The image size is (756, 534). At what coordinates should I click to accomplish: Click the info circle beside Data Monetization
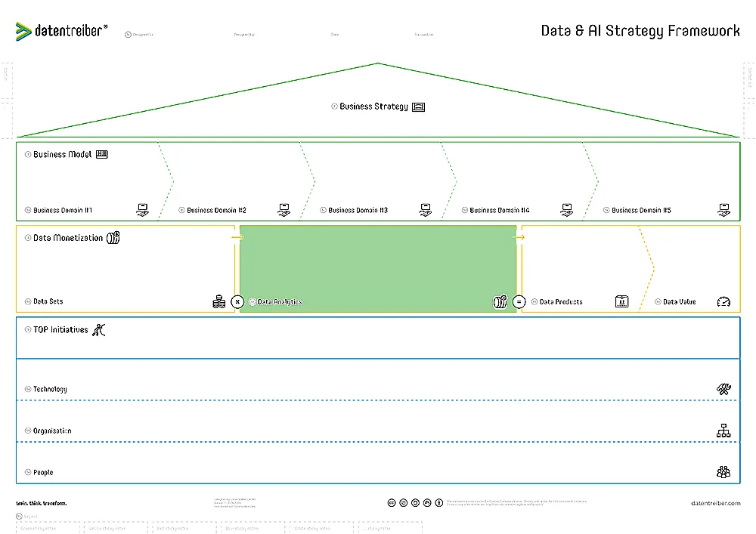point(28,238)
